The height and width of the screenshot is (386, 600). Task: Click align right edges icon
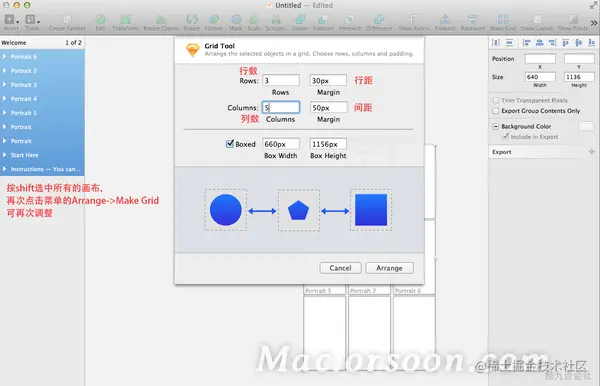552,42
